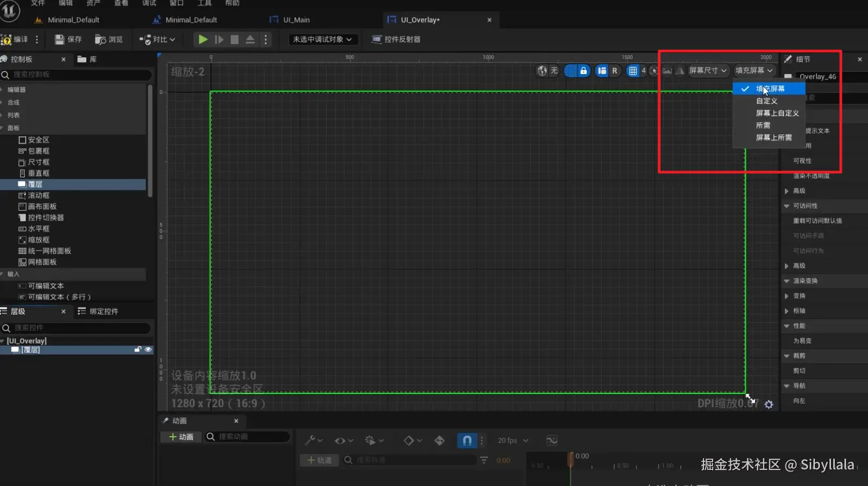
Task: Click the Eject button in the play toolbar
Action: (x=250, y=40)
